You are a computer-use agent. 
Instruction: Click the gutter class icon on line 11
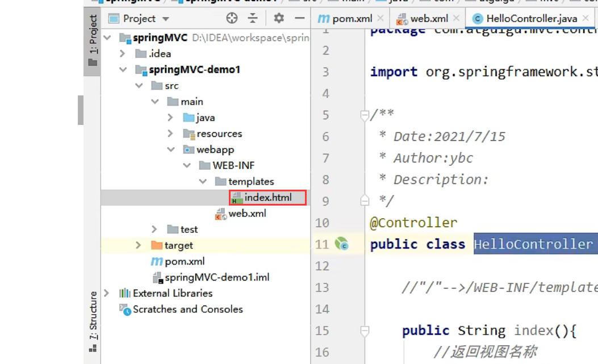pyautogui.click(x=341, y=244)
